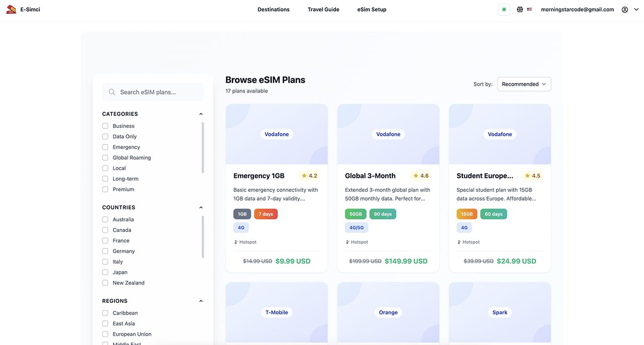
Task: Filter by Australia checkbox
Action: coord(105,219)
